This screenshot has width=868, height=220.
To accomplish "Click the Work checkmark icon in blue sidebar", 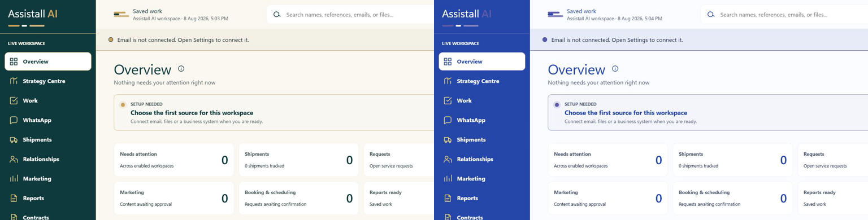I will [x=448, y=100].
